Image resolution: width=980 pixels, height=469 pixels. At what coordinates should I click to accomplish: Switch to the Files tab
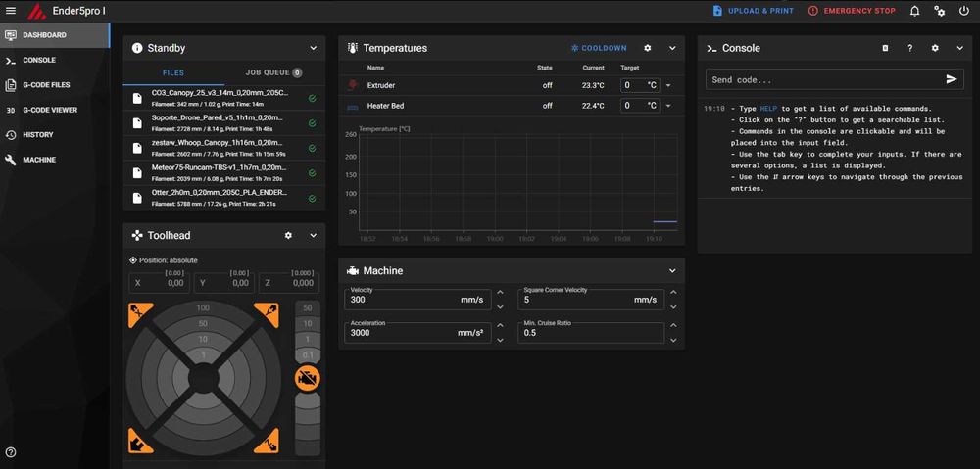[173, 73]
